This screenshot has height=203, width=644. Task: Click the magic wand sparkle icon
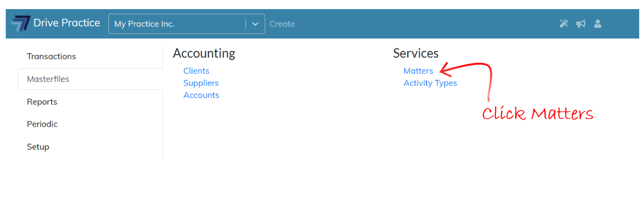564,23
